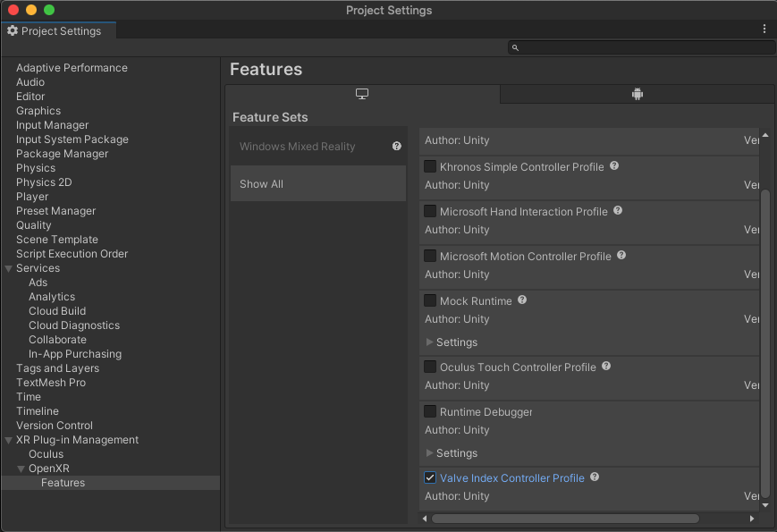Collapse the Services tree section
Image resolution: width=777 pixels, height=532 pixels.
pos(9,268)
